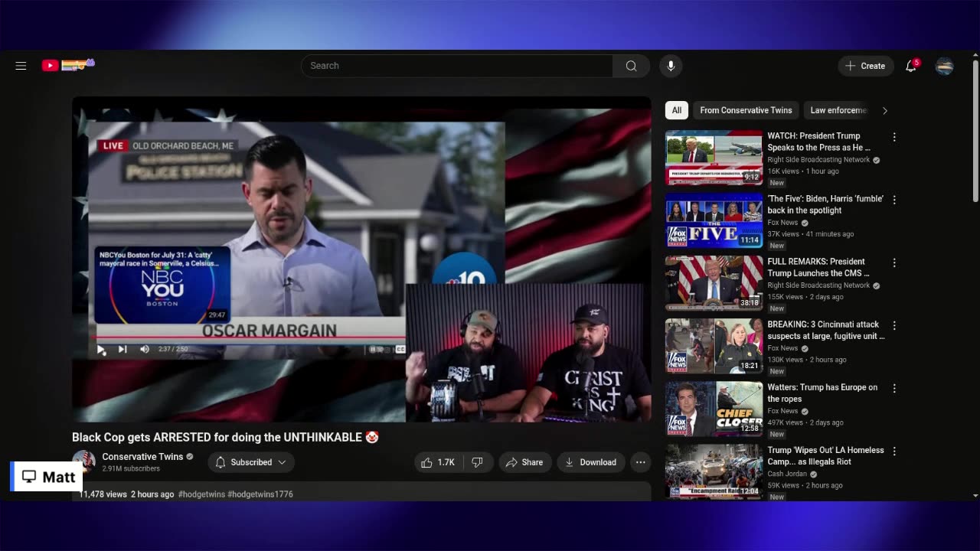
Task: Like the video with thumbs up
Action: point(439,462)
